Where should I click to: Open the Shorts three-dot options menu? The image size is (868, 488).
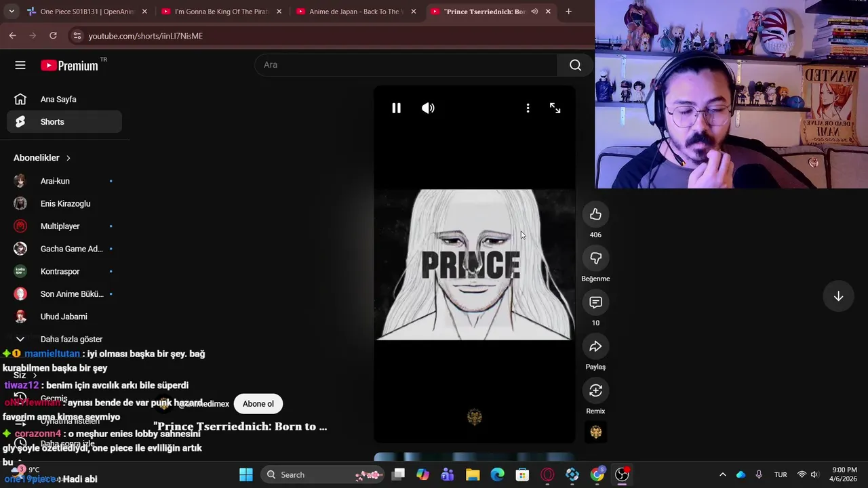(x=528, y=108)
